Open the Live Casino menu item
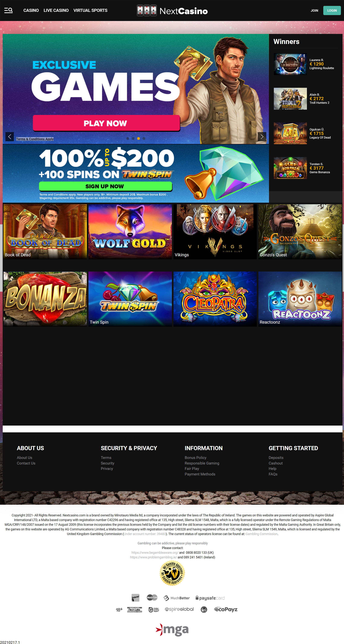This screenshot has height=644, width=344. click(x=56, y=11)
